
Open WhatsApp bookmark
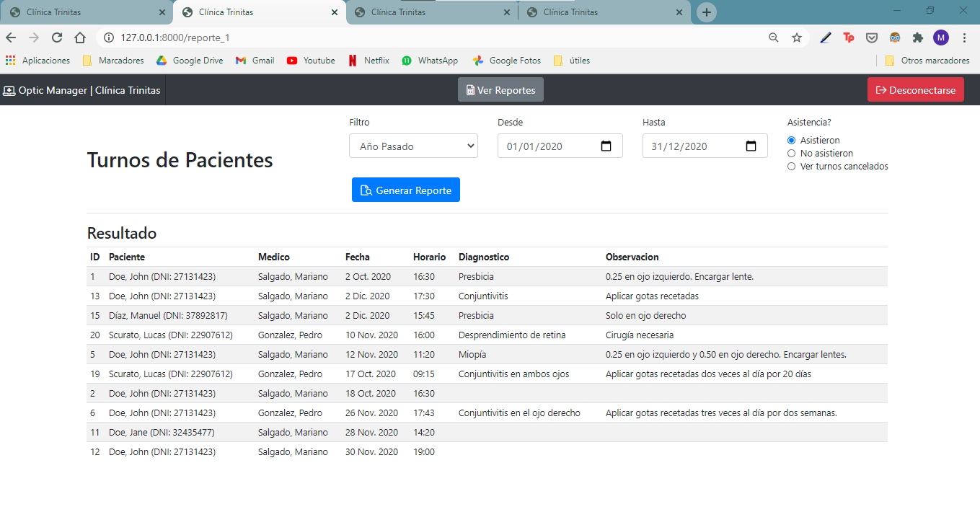pos(430,61)
